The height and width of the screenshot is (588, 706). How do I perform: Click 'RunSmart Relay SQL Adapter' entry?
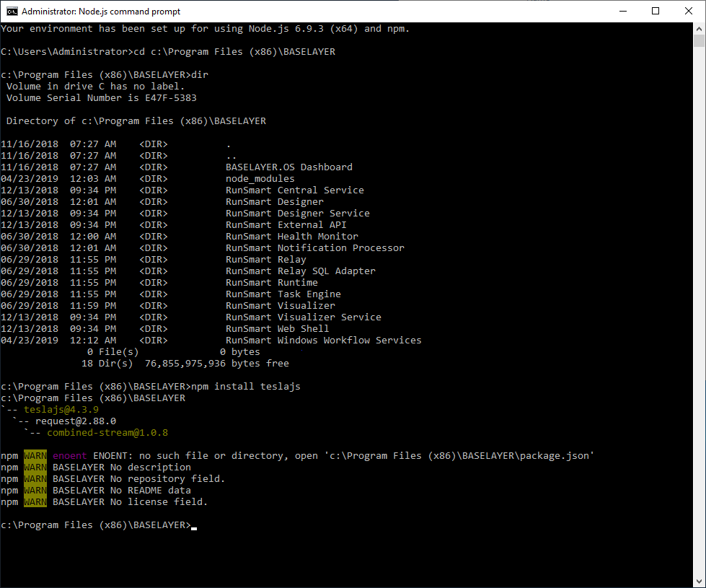tap(300, 271)
